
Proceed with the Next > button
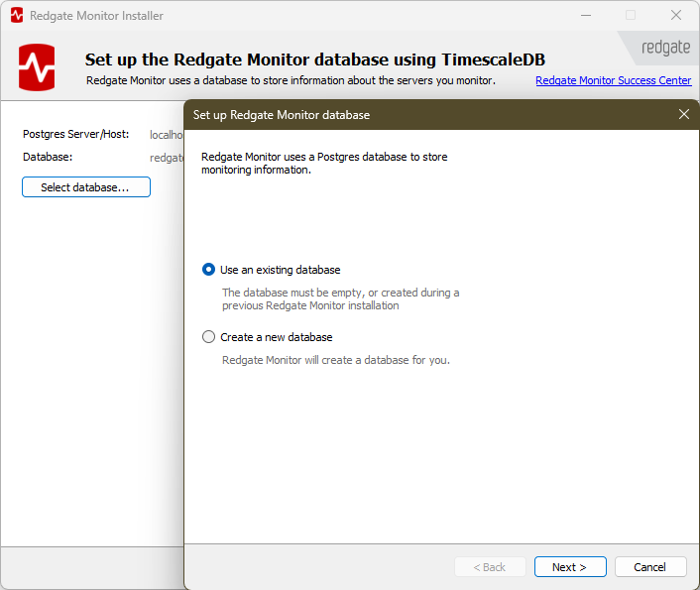pyautogui.click(x=570, y=567)
